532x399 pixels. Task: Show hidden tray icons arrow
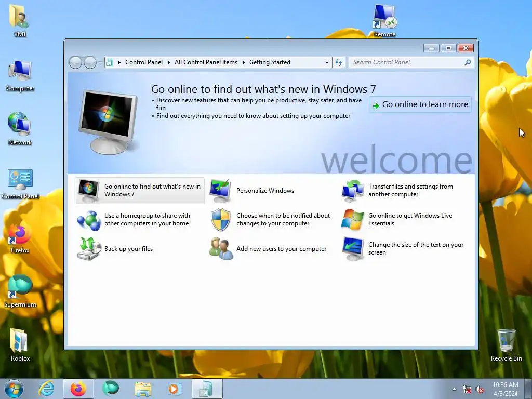point(454,389)
